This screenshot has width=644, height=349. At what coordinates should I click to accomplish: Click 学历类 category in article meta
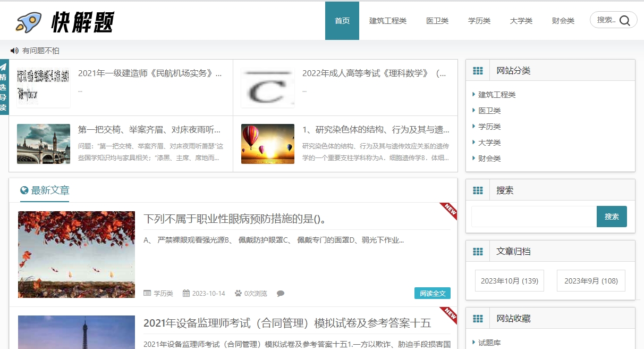click(164, 294)
